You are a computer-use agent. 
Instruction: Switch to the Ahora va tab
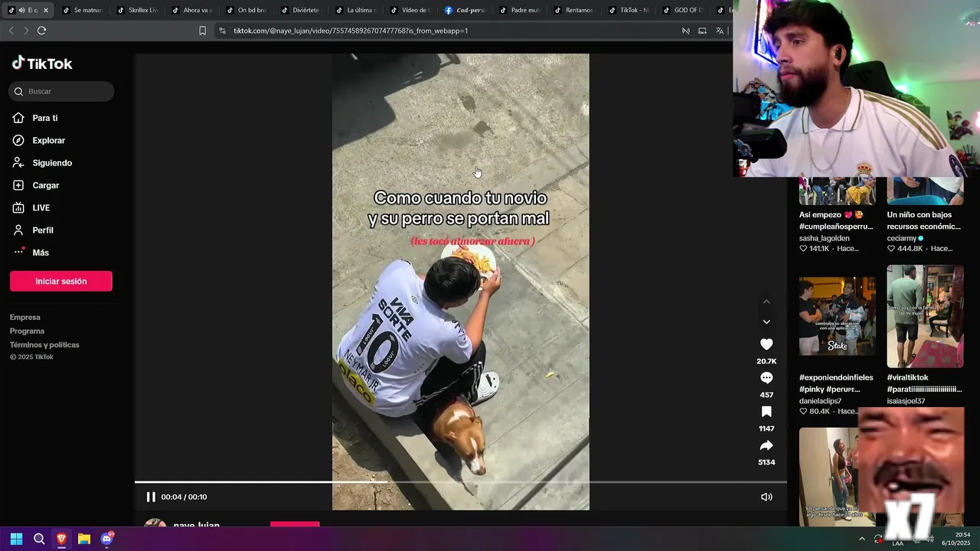[x=192, y=10]
